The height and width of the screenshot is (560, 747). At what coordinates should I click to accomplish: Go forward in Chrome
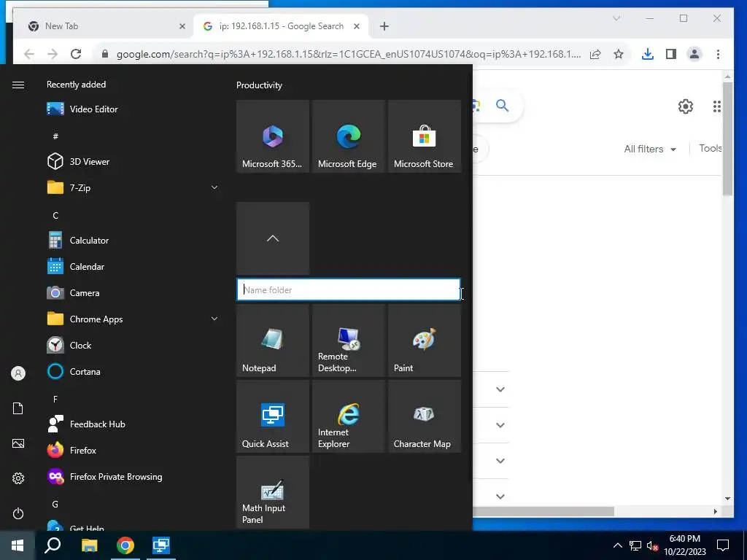tap(53, 54)
